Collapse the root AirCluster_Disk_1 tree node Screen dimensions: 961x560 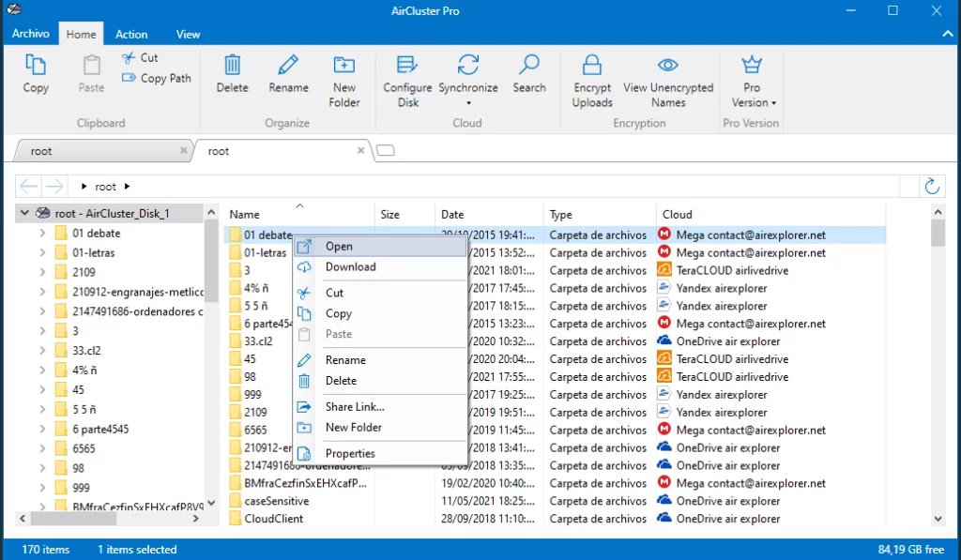pyautogui.click(x=24, y=214)
